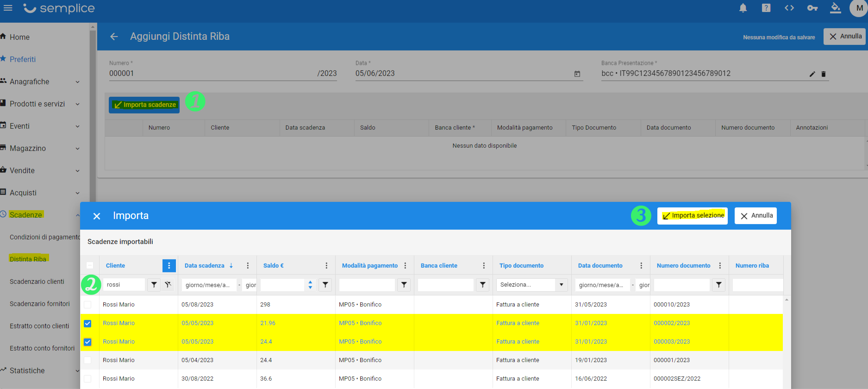Delete the Banca Presentazione with trash icon
The image size is (868, 389).
pyautogui.click(x=824, y=74)
